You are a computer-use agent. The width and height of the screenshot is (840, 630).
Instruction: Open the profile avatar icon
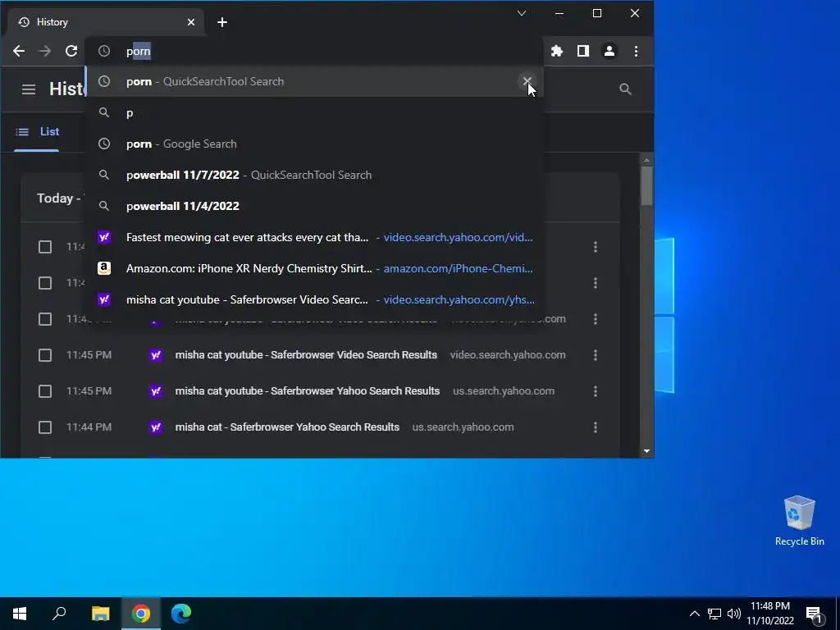tap(609, 51)
